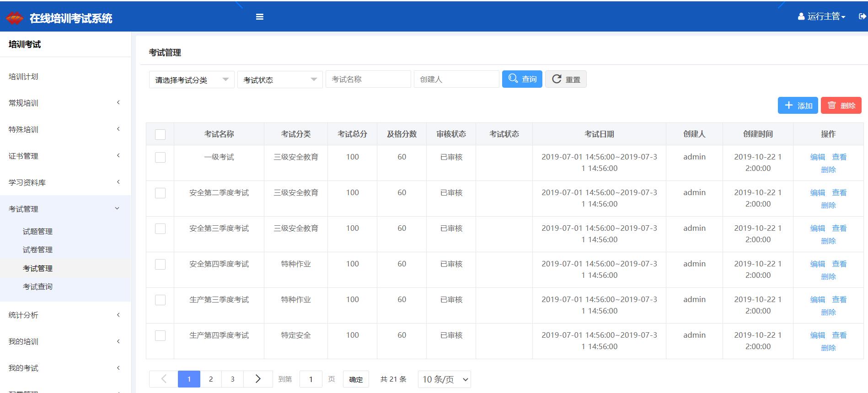Image resolution: width=868 pixels, height=393 pixels.
Task: Expand the 统计分析 sidebar menu
Action: [65, 315]
